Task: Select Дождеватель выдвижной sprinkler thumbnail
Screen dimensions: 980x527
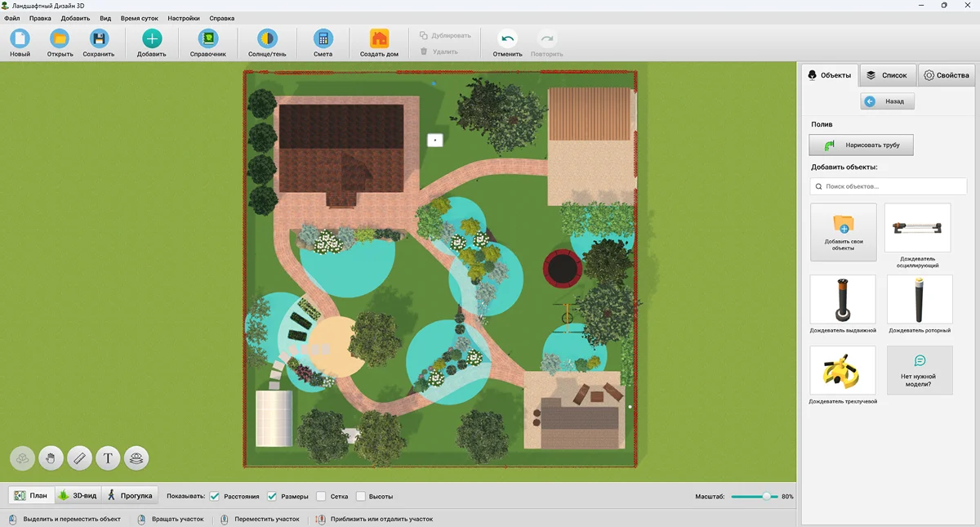Action: coord(843,299)
